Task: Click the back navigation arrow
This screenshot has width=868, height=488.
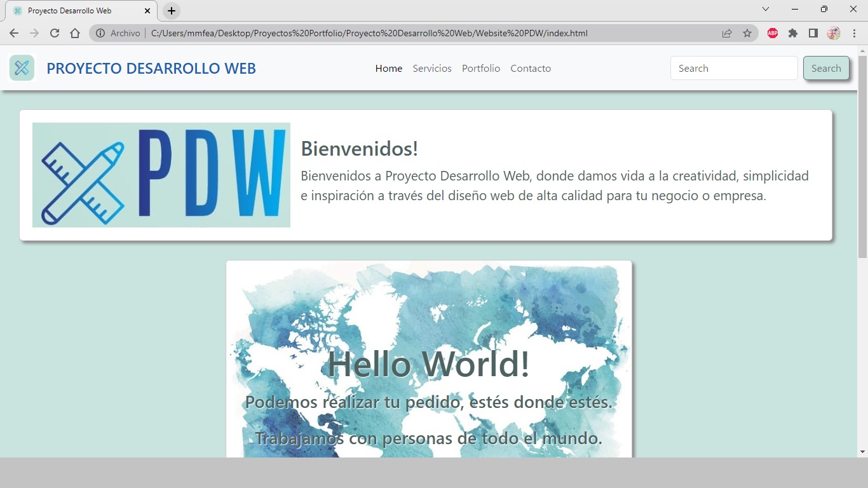Action: pos(14,33)
